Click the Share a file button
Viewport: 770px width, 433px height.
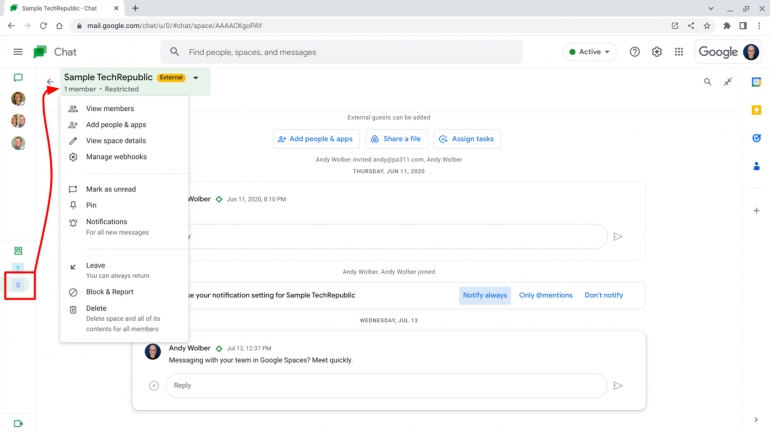[397, 139]
